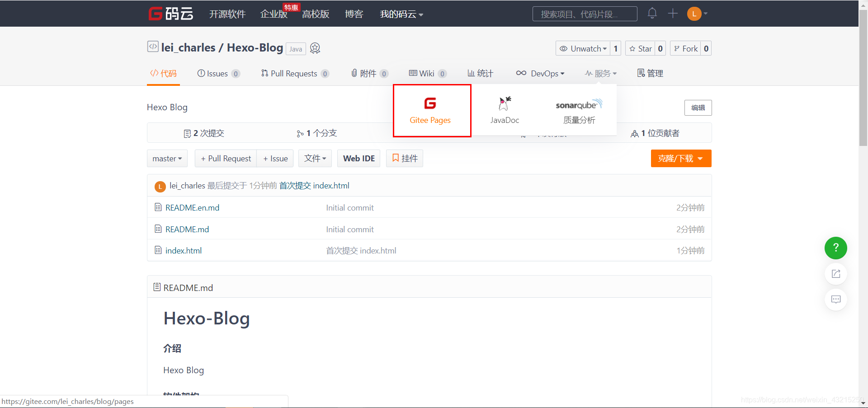The image size is (868, 408).
Task: Open the Gitee Pages service
Action: pyautogui.click(x=430, y=110)
